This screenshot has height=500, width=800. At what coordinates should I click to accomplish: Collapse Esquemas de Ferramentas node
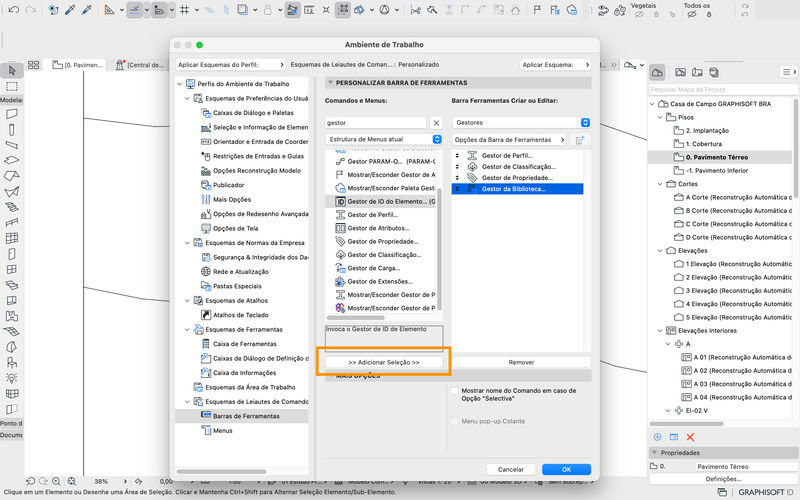coord(187,330)
